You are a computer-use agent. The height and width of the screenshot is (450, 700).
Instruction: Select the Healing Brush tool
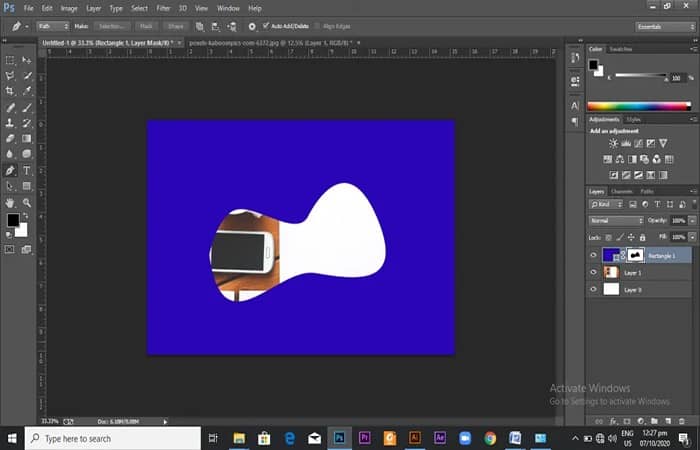point(10,108)
